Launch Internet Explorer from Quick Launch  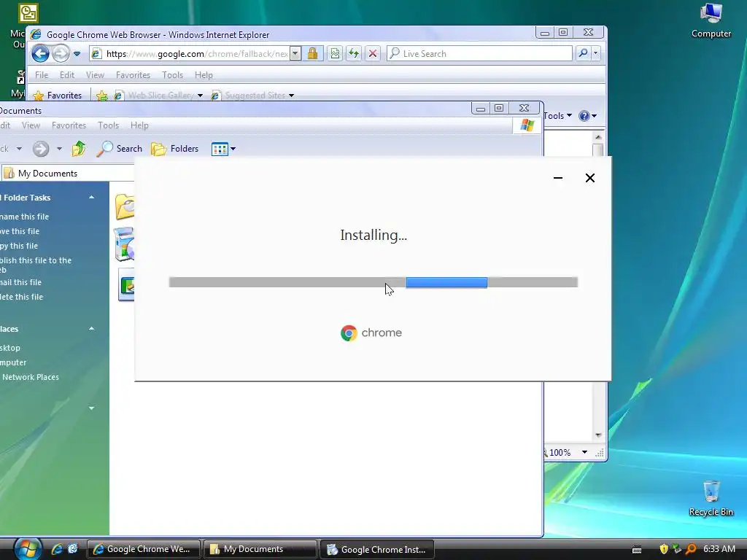(57, 549)
